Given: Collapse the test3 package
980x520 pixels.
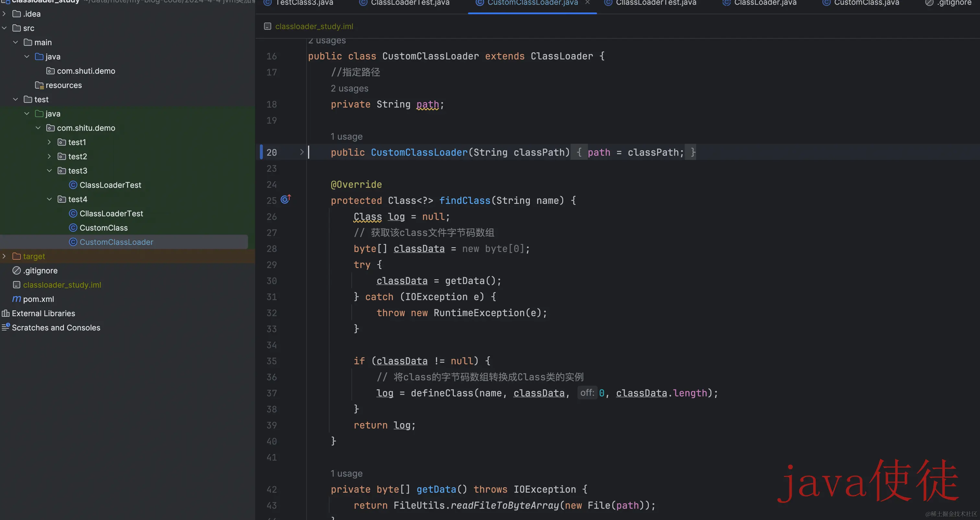Looking at the screenshot, I should tap(49, 171).
